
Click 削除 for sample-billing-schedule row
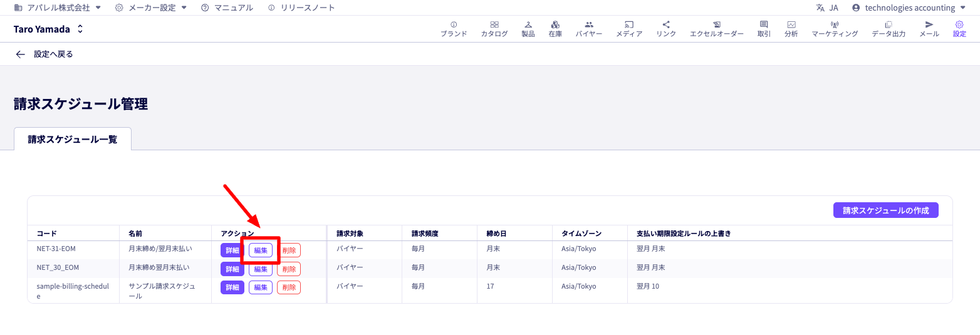click(289, 287)
